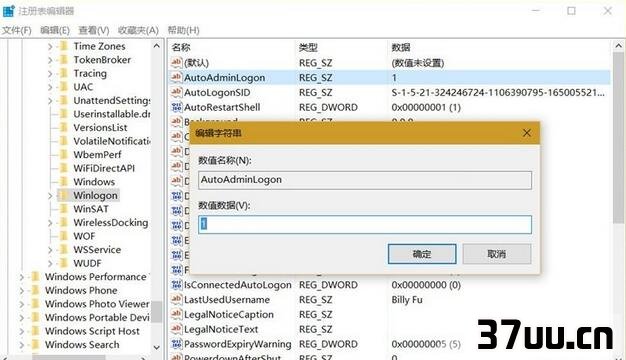Click the AutoRestartShell DWORD value icon
Screen dimensions: 626x360
176,107
